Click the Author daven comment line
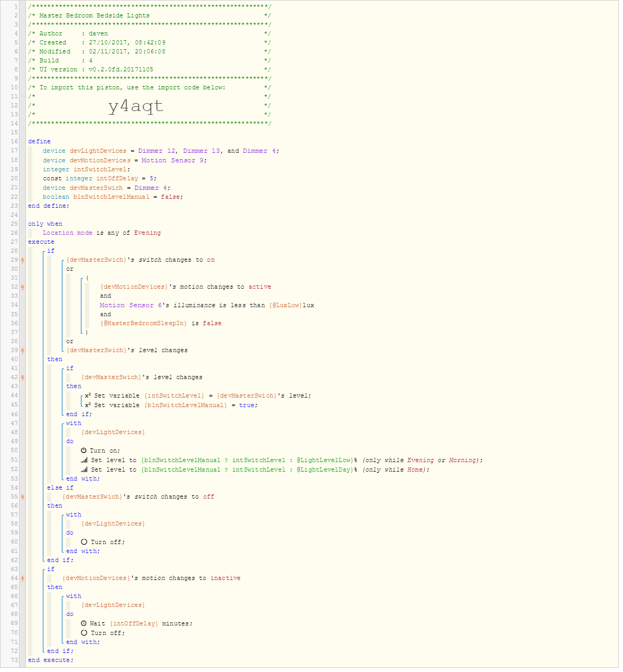The image size is (623, 672). point(149,33)
